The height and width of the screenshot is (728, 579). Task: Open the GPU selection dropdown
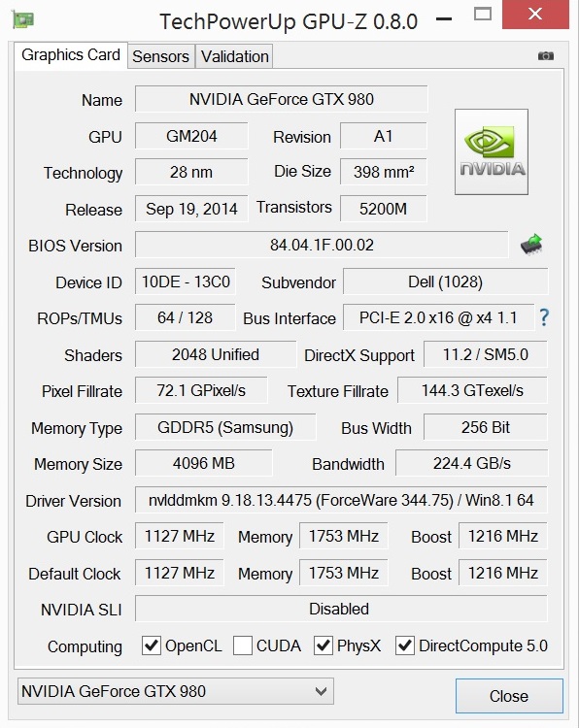[x=176, y=691]
